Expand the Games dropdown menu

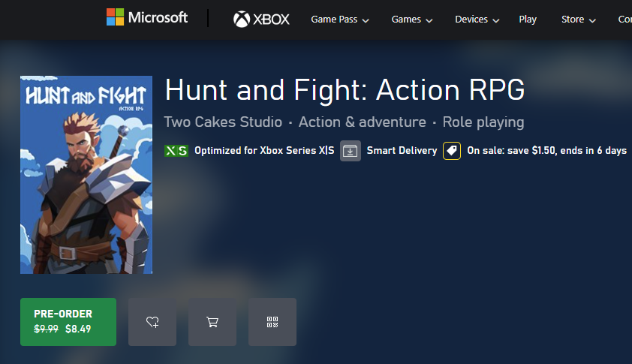coord(412,20)
